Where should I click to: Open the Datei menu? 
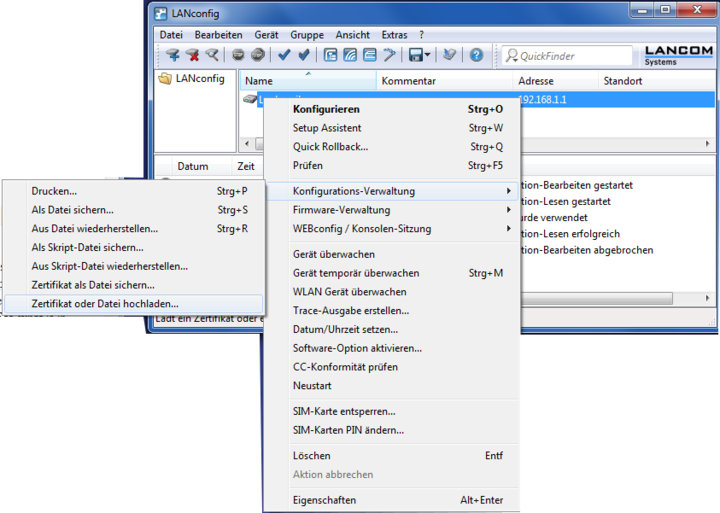tap(171, 35)
